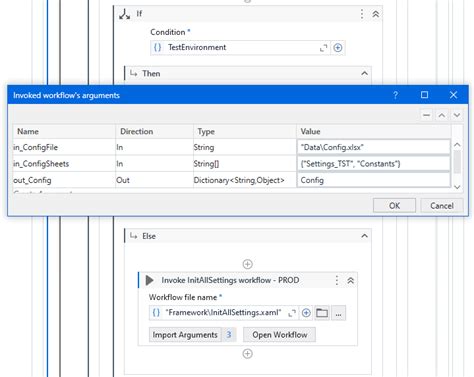The image size is (474, 377).
Task: Add activity above Invoke InitAllSettings PROD
Action: click(247, 264)
